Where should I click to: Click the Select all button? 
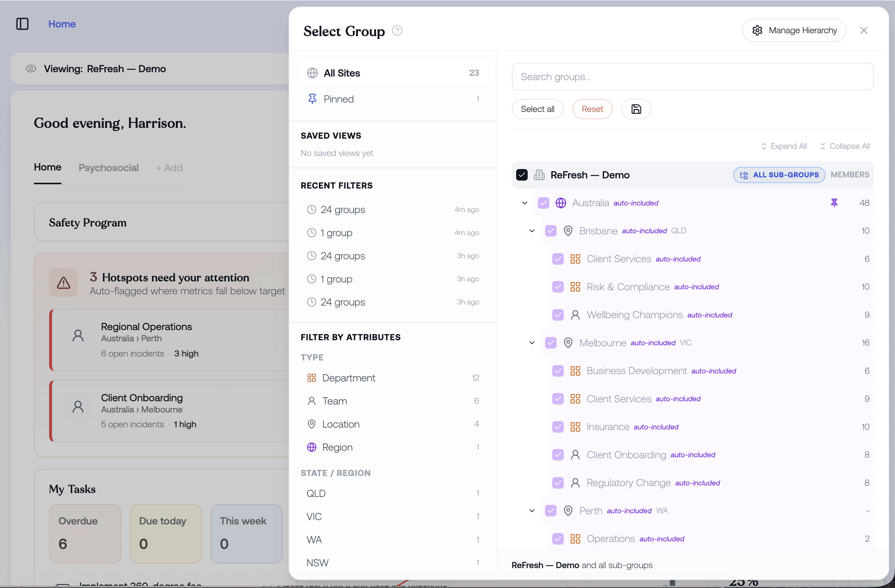point(537,109)
